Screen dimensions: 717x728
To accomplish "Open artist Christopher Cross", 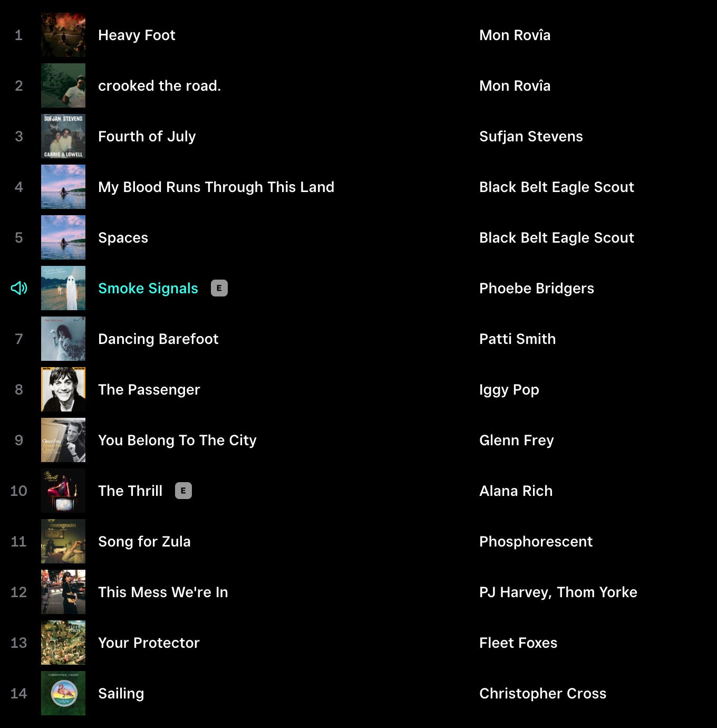I will click(x=542, y=694).
